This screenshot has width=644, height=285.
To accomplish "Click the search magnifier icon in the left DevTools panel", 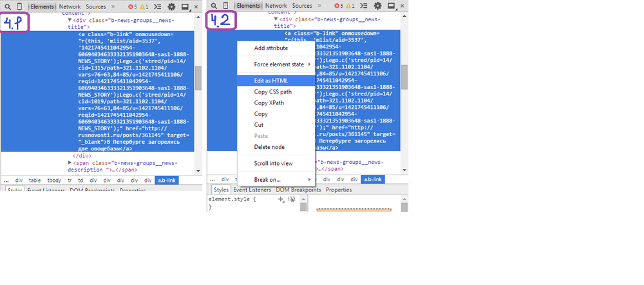I will 6,6.
